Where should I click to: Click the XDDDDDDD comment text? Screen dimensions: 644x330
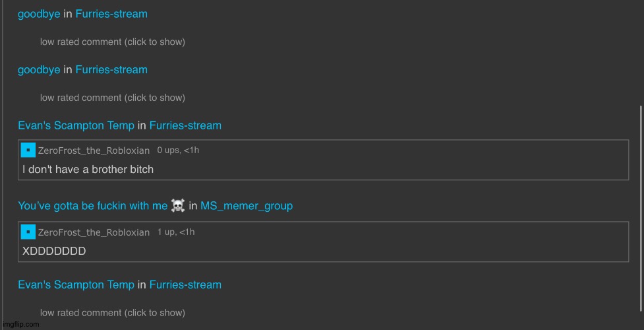(54, 251)
